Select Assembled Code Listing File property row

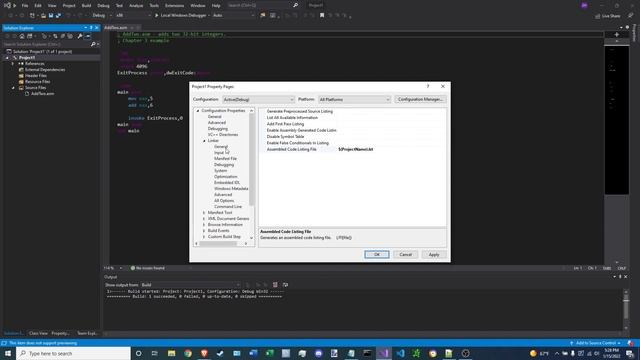pos(353,149)
